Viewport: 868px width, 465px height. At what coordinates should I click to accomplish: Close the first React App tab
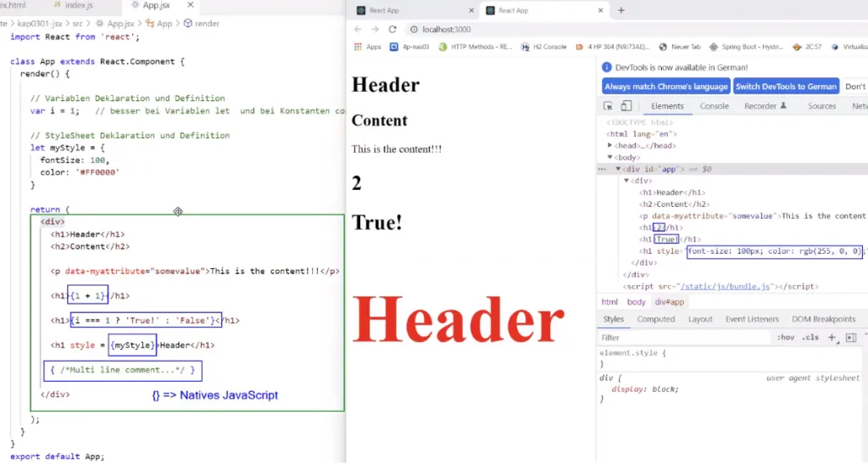(471, 10)
